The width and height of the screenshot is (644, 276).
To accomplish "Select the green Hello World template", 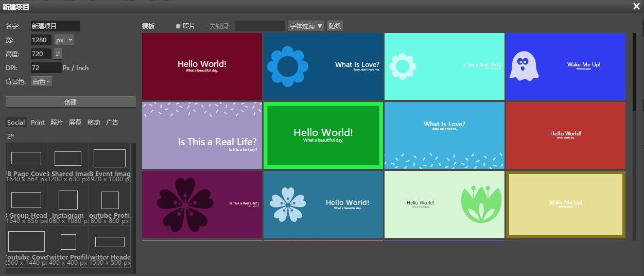I will [x=323, y=135].
